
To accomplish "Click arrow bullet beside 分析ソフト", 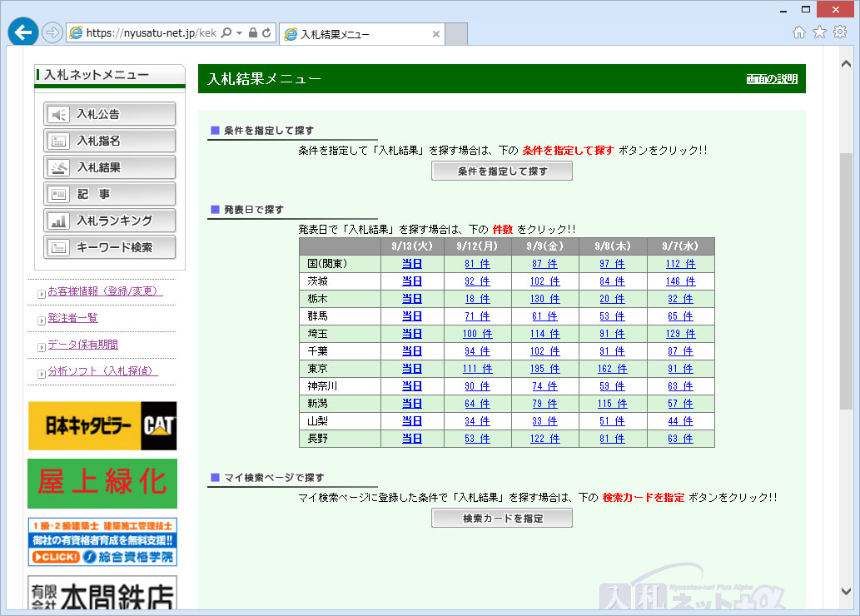I will click(x=41, y=374).
